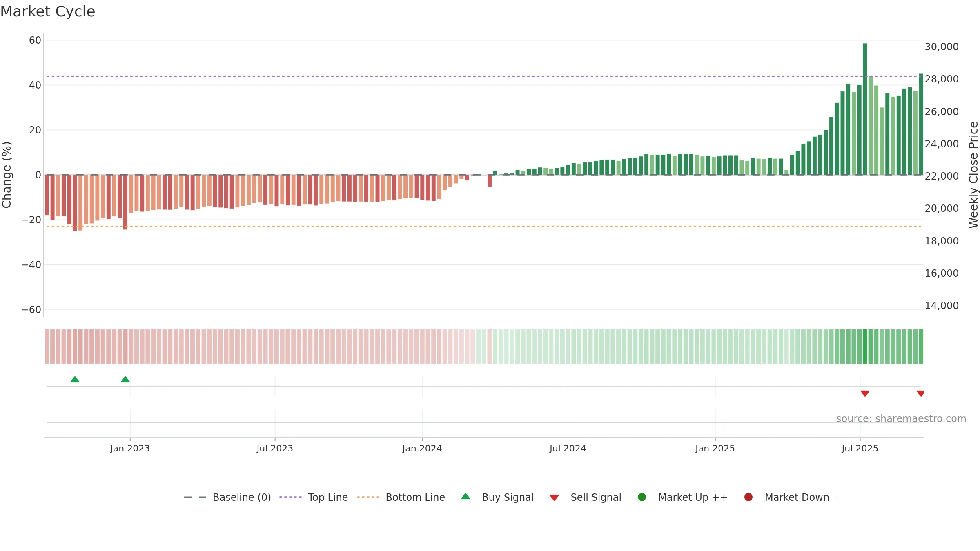Screen dimensions: 980x551
Task: Click the green Buy Signal legend triangle
Action: click(x=465, y=496)
